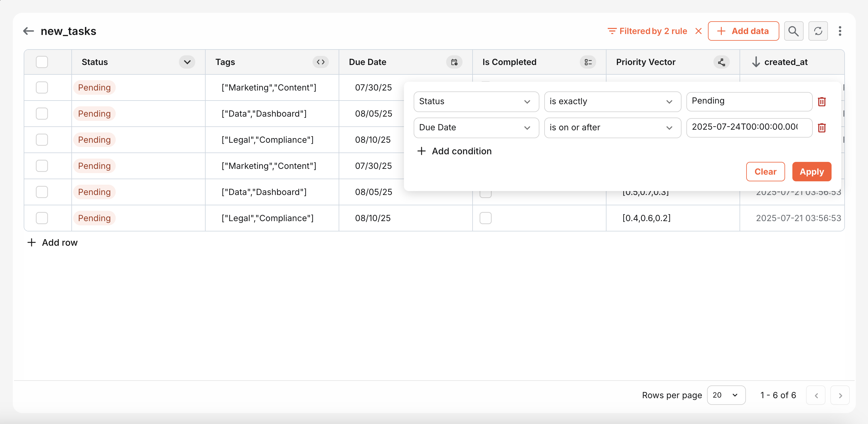Click the first row's 07/30/25 due date
The width and height of the screenshot is (868, 424).
click(373, 88)
